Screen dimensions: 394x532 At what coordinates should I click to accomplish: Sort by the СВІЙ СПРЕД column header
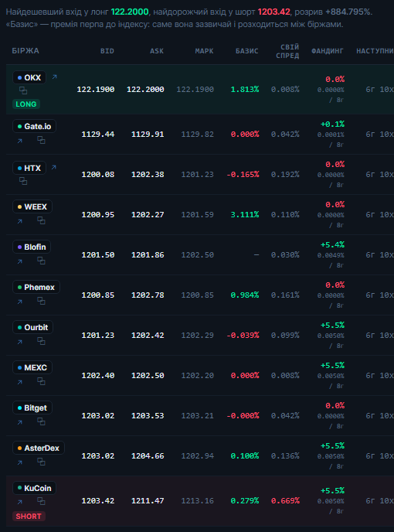click(287, 51)
